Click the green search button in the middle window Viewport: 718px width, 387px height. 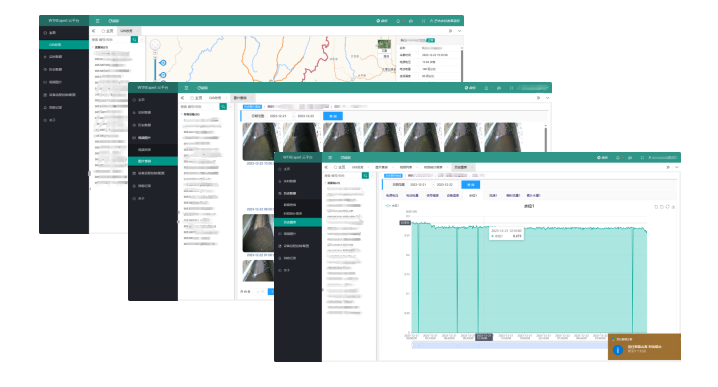[x=223, y=106]
